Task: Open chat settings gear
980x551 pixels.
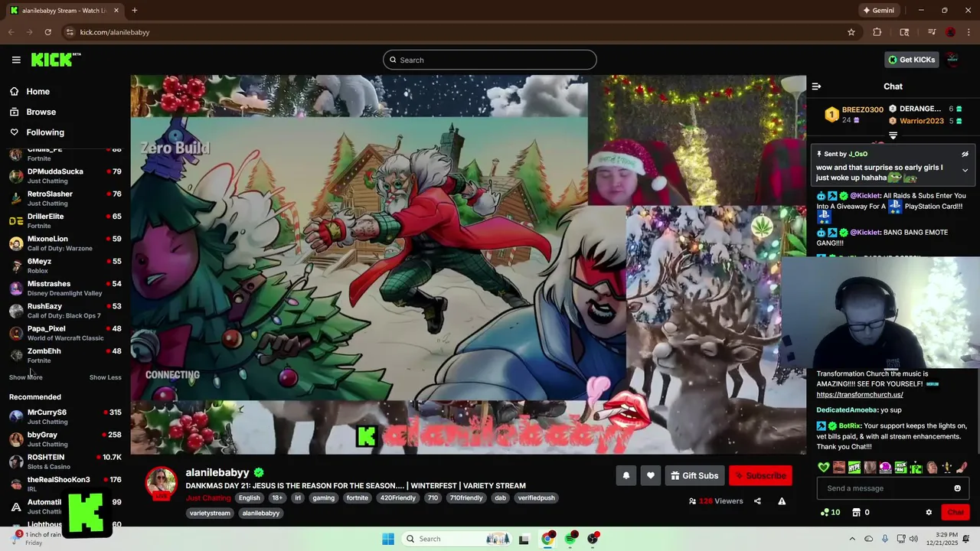Action: (x=929, y=513)
